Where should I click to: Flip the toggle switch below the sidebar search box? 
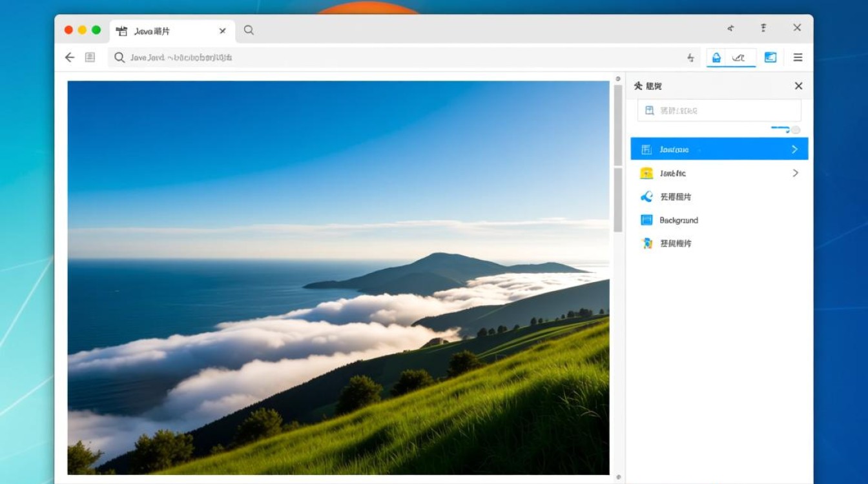coord(785,129)
